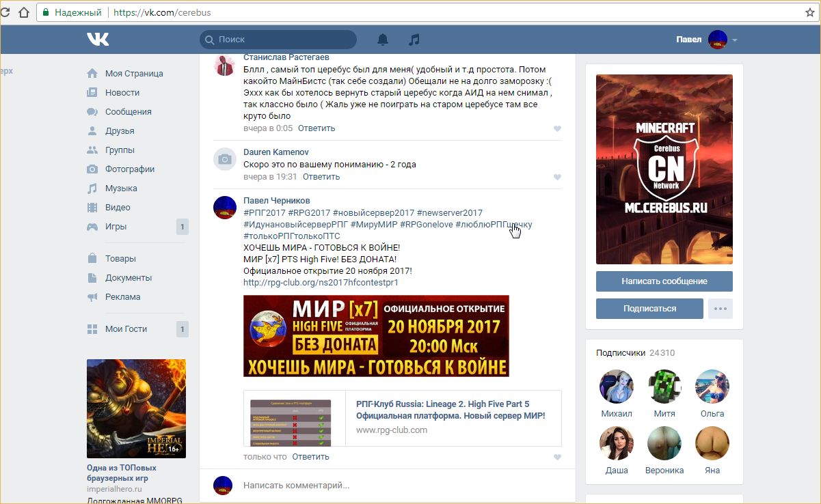Open Павел user avatar in header
821x504 pixels.
pos(718,40)
